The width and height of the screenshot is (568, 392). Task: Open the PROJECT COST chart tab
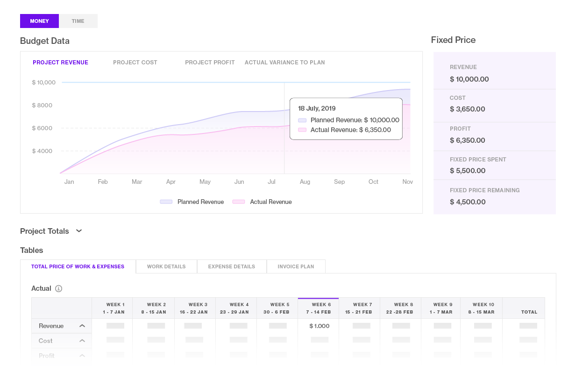coord(135,62)
